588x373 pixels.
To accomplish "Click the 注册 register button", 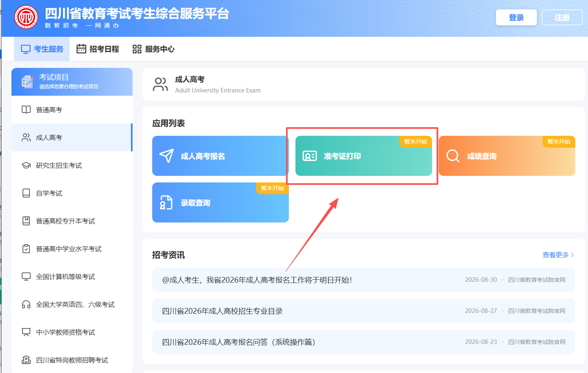I will coord(562,18).
